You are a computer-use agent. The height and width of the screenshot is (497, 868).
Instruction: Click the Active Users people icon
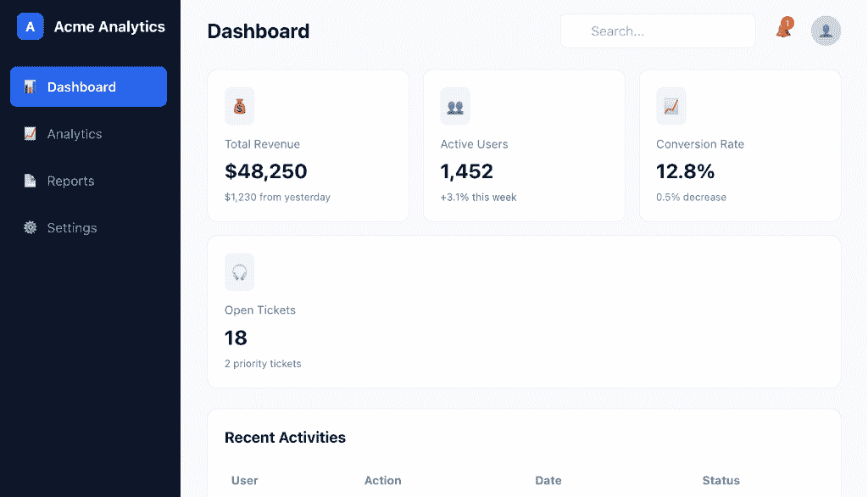pyautogui.click(x=455, y=106)
